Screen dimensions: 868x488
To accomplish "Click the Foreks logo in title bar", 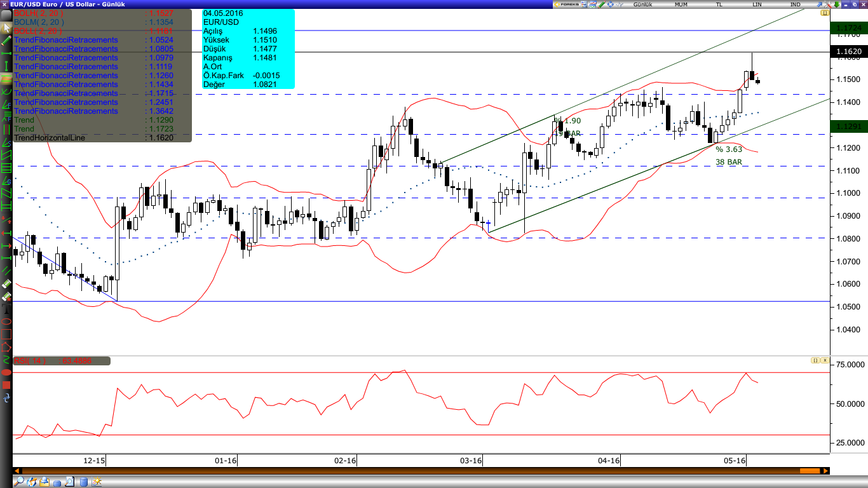I will (566, 4).
